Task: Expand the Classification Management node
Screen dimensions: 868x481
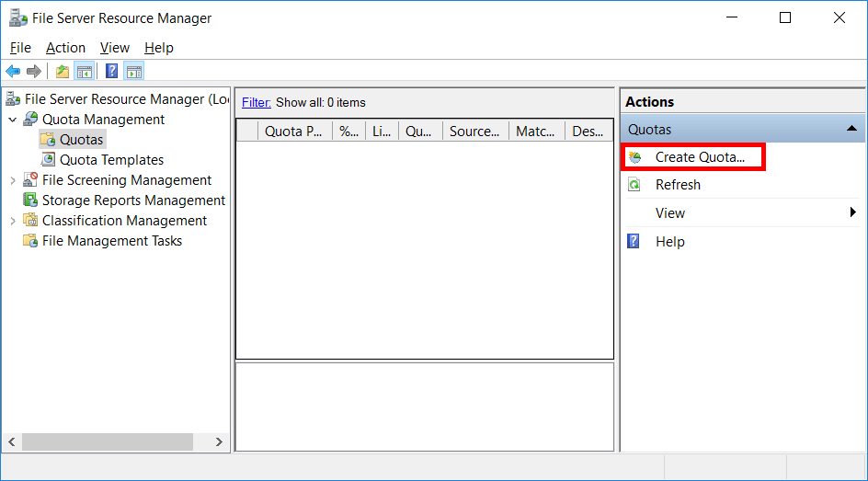Action: click(x=13, y=221)
